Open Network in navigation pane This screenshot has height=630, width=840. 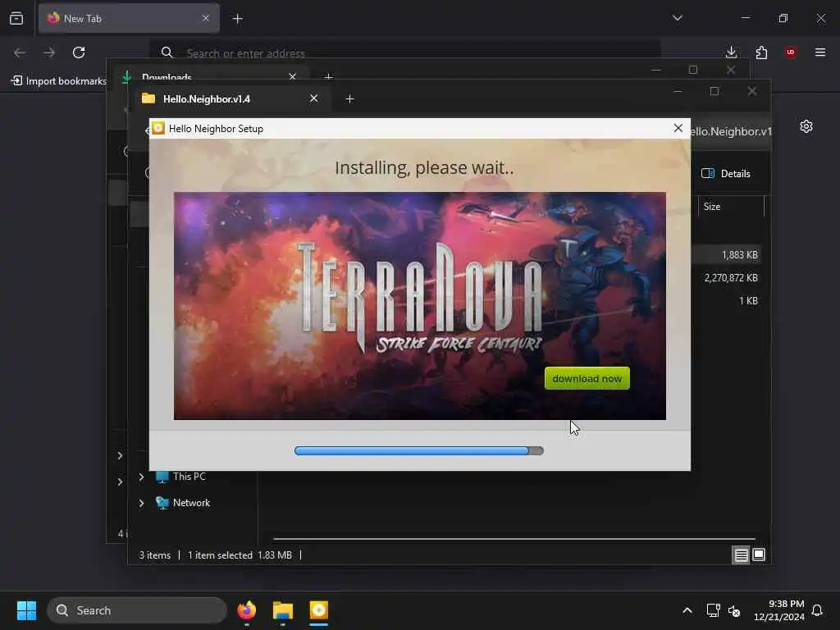tap(183, 503)
